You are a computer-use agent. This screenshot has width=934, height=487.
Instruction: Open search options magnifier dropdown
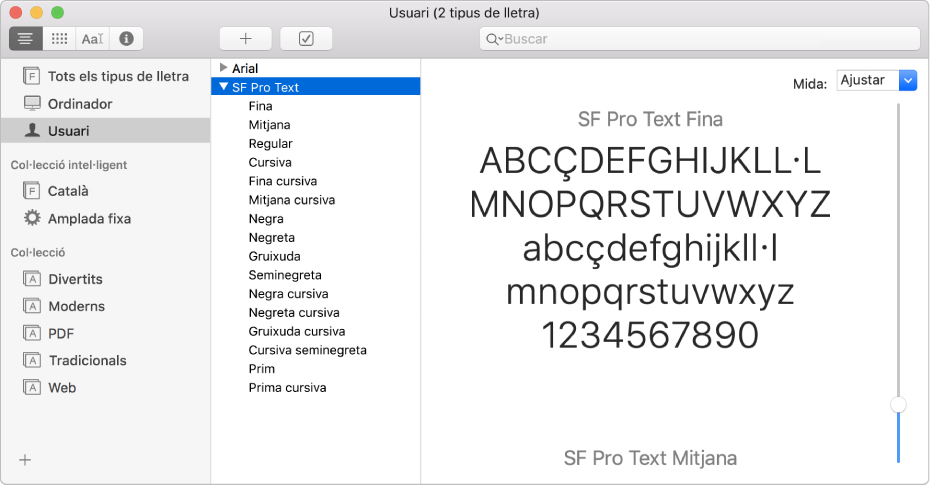pos(494,39)
